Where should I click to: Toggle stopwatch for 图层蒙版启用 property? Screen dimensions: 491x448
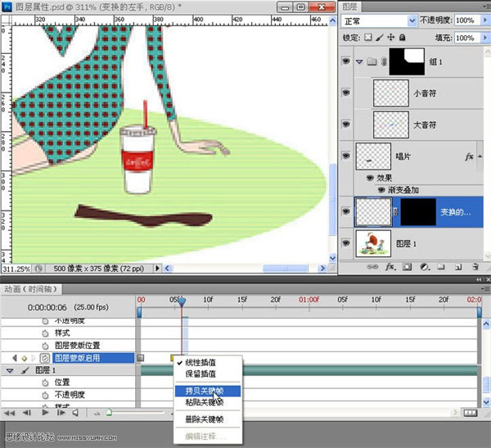[x=45, y=358]
